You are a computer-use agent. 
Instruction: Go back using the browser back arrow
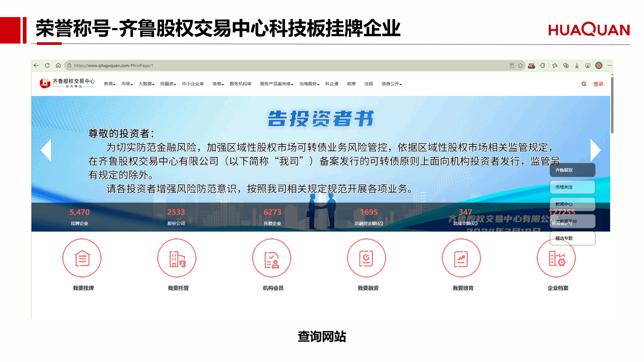coord(37,65)
